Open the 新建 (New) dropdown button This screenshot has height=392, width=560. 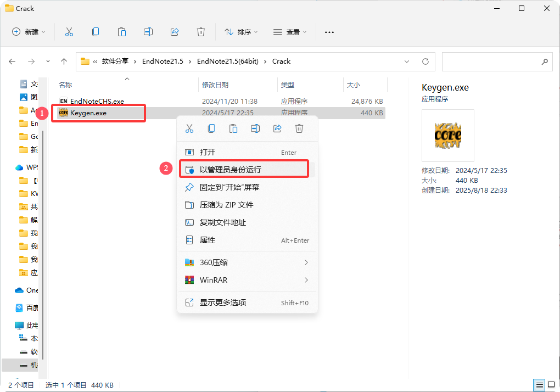click(x=29, y=32)
